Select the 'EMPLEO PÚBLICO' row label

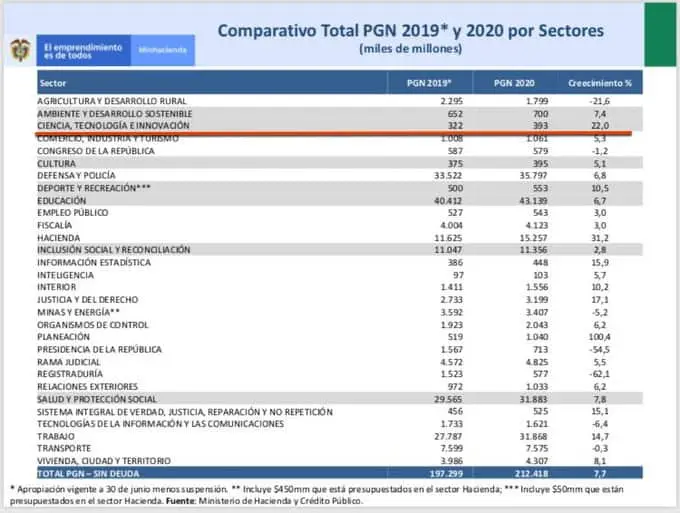(73, 212)
